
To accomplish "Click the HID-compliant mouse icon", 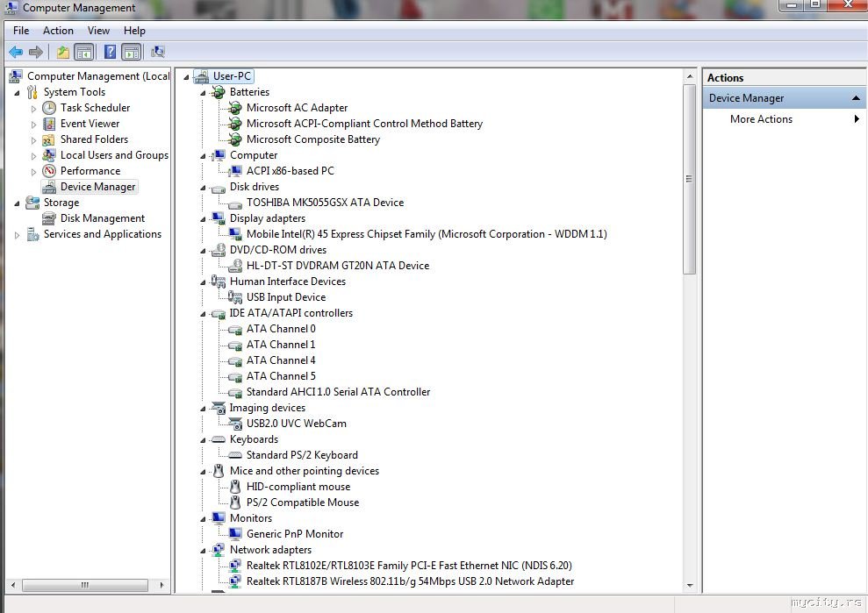I will click(x=235, y=487).
